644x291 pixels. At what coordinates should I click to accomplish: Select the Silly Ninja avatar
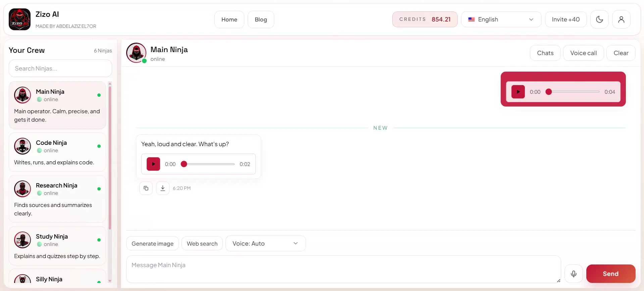click(x=22, y=279)
